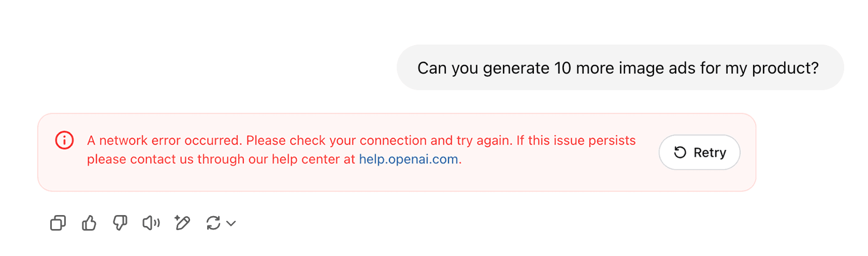Select the user message bubble about image ads

coord(620,68)
